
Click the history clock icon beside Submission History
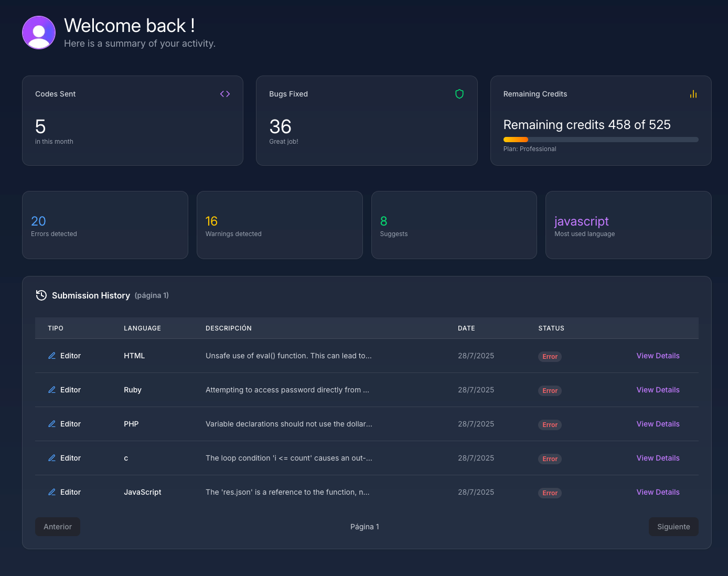41,295
